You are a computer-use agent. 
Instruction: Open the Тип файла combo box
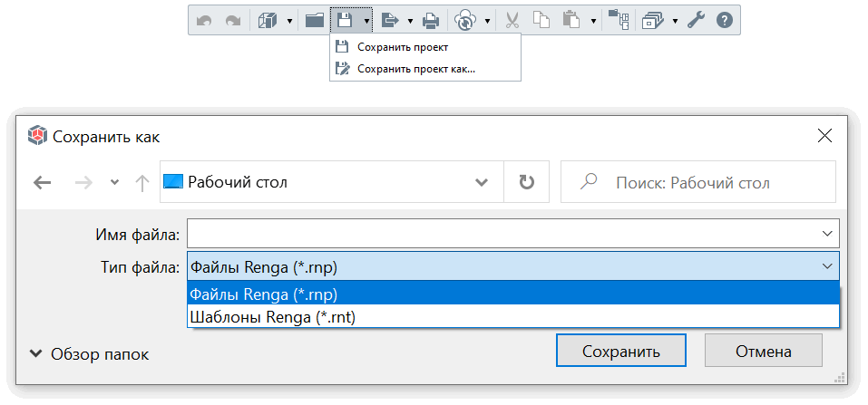click(x=513, y=268)
